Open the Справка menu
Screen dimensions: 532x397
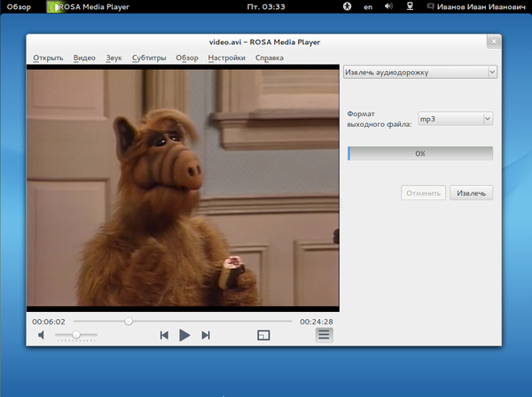coord(270,58)
